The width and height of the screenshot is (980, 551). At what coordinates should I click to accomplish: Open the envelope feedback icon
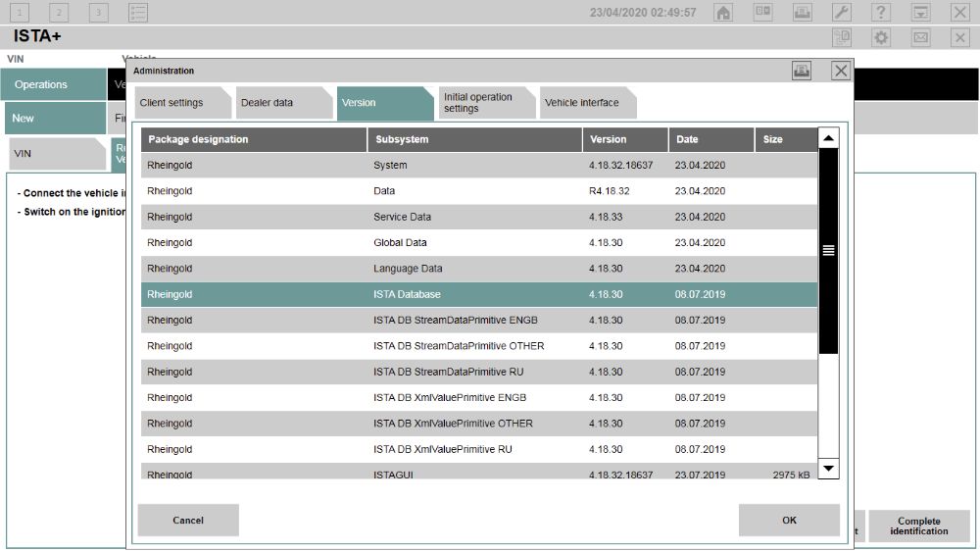click(920, 37)
